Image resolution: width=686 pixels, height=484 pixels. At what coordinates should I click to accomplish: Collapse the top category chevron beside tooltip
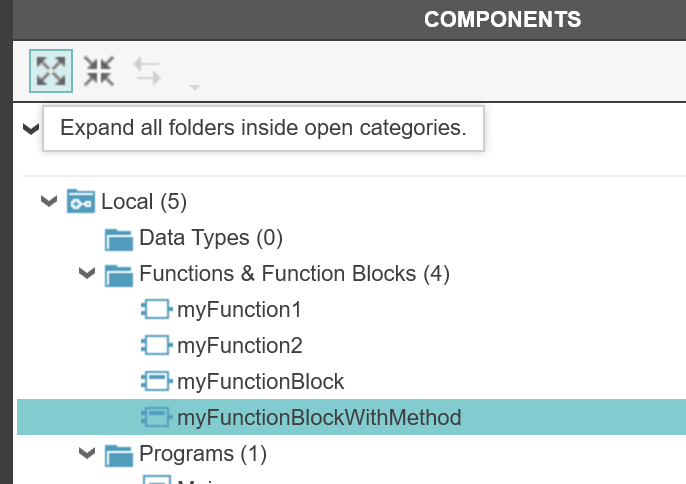(31, 129)
